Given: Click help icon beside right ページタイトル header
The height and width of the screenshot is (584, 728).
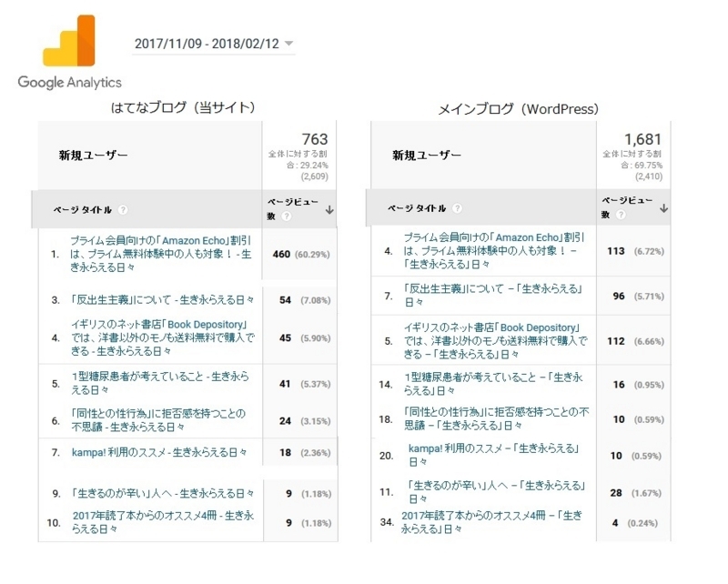Looking at the screenshot, I should [458, 208].
